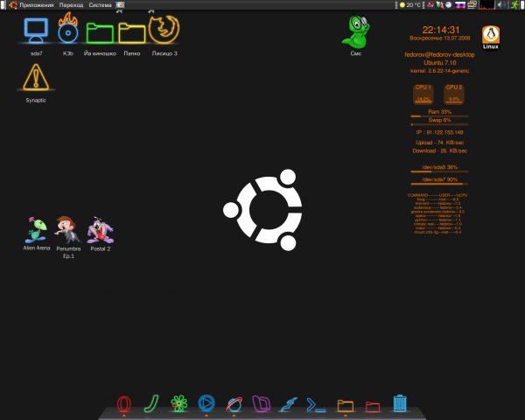Open Synaptic package manager icon
The width and height of the screenshot is (525, 420).
[x=36, y=78]
